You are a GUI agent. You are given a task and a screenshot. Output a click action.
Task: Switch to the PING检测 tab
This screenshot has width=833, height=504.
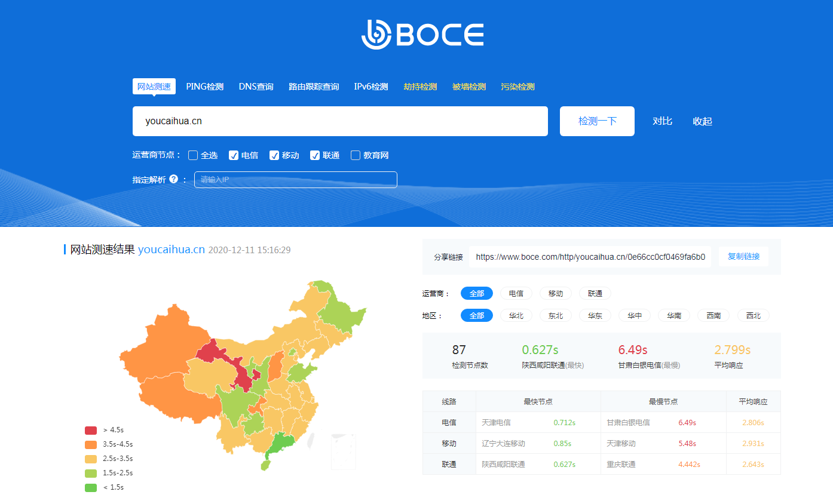pos(204,87)
